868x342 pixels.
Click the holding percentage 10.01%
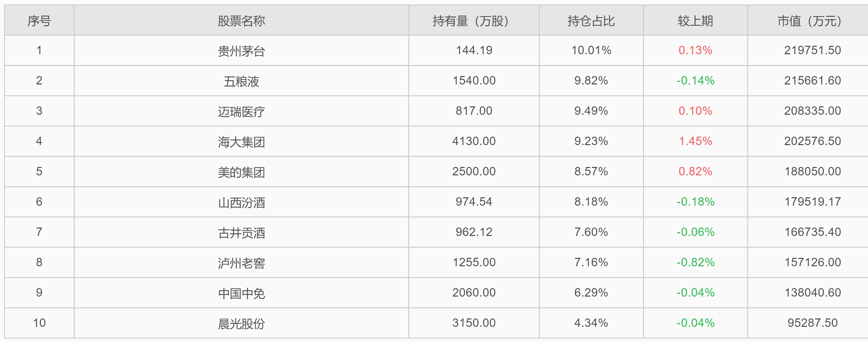[591, 50]
